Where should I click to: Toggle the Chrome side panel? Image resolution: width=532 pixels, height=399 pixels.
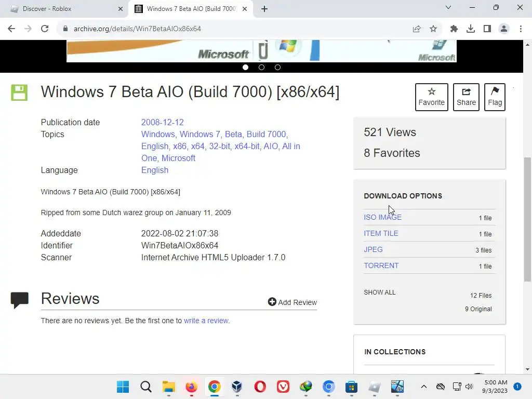click(487, 29)
